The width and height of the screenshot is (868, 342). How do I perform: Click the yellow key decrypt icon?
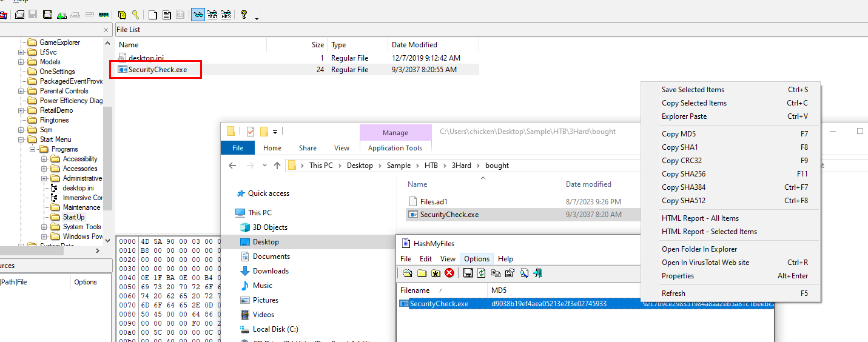tap(135, 15)
